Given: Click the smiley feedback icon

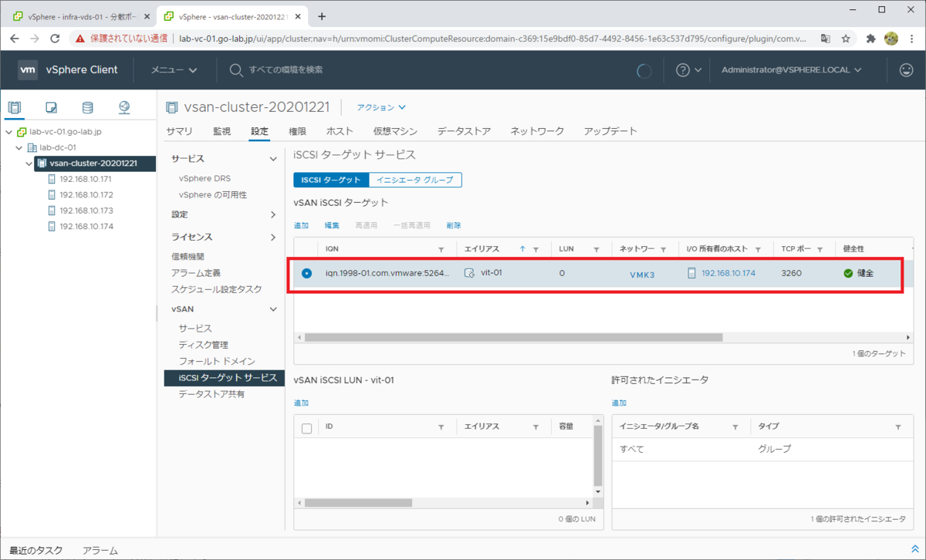Looking at the screenshot, I should pos(906,70).
